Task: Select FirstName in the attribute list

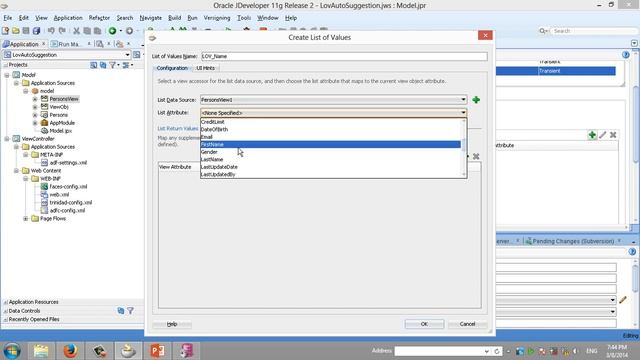Action: pos(330,144)
